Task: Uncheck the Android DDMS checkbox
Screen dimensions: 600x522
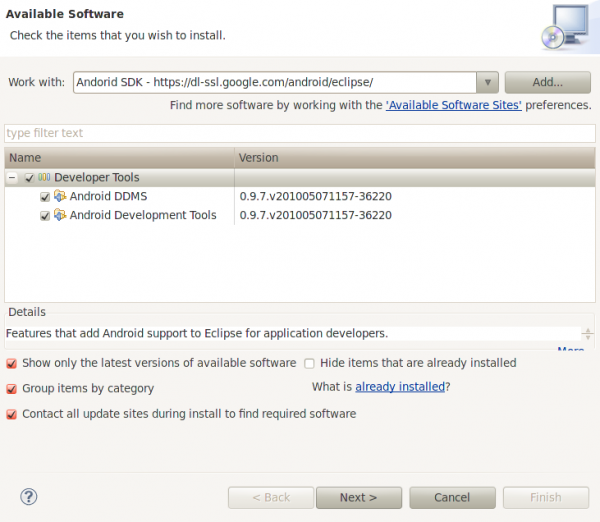Action: coord(45,197)
